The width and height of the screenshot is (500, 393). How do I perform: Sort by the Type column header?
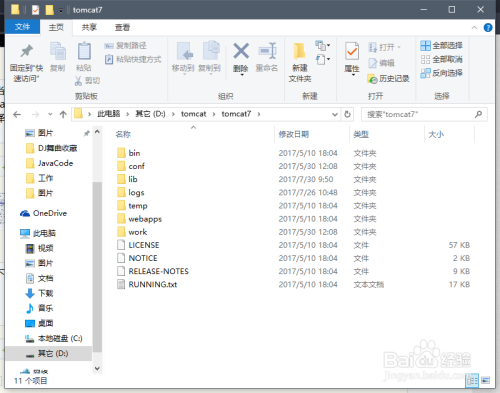pyautogui.click(x=361, y=134)
